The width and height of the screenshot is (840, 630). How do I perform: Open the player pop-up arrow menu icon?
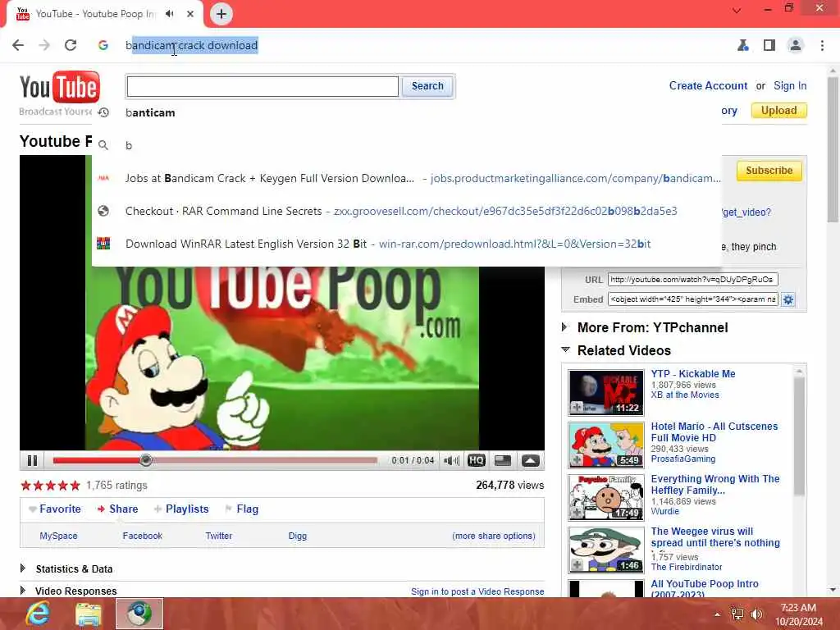pos(531,460)
